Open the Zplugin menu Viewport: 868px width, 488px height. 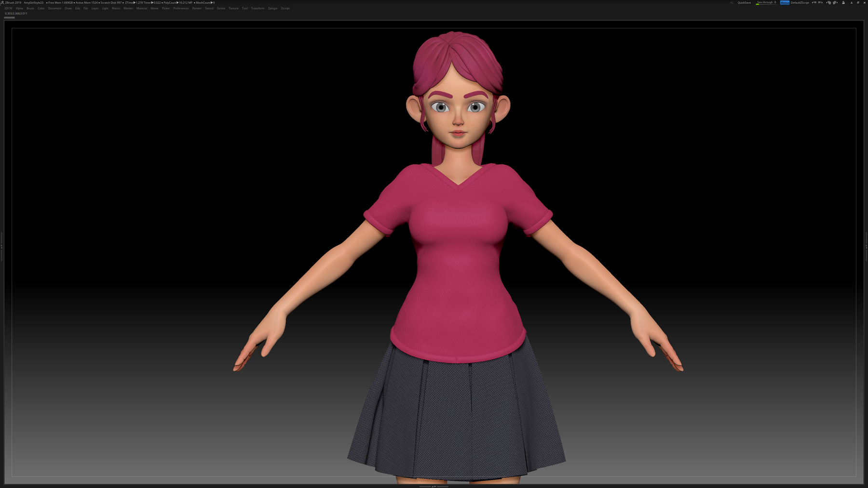(271, 8)
